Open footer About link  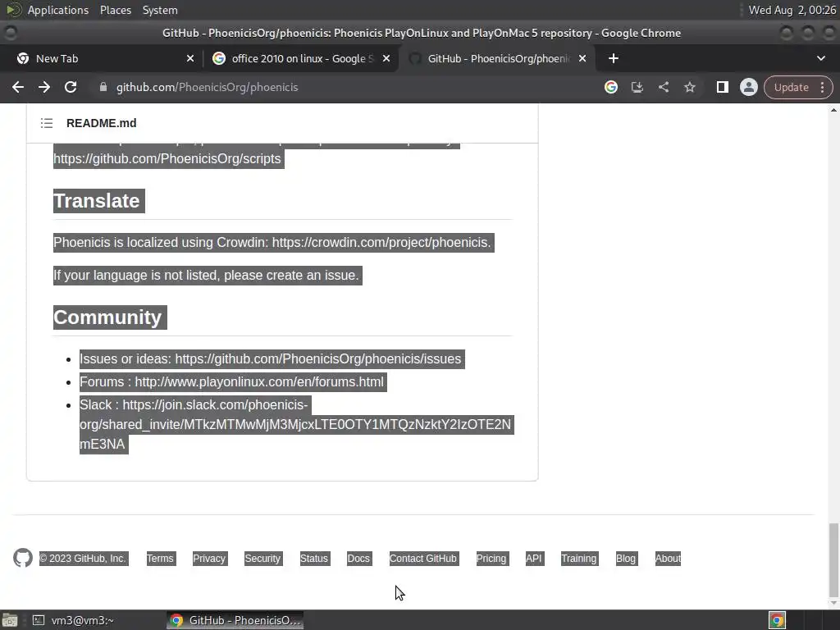point(668,558)
